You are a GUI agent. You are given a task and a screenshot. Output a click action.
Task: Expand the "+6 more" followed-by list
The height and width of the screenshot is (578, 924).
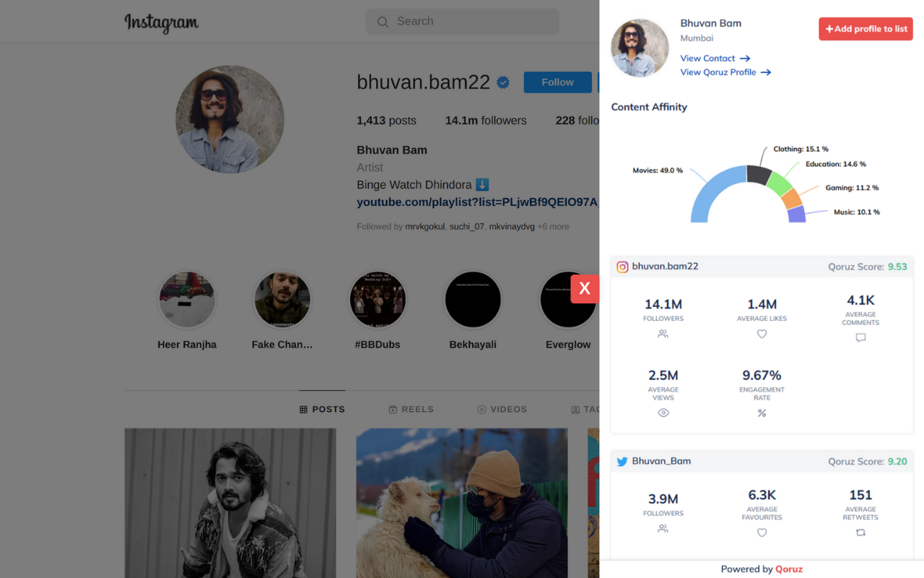click(553, 226)
